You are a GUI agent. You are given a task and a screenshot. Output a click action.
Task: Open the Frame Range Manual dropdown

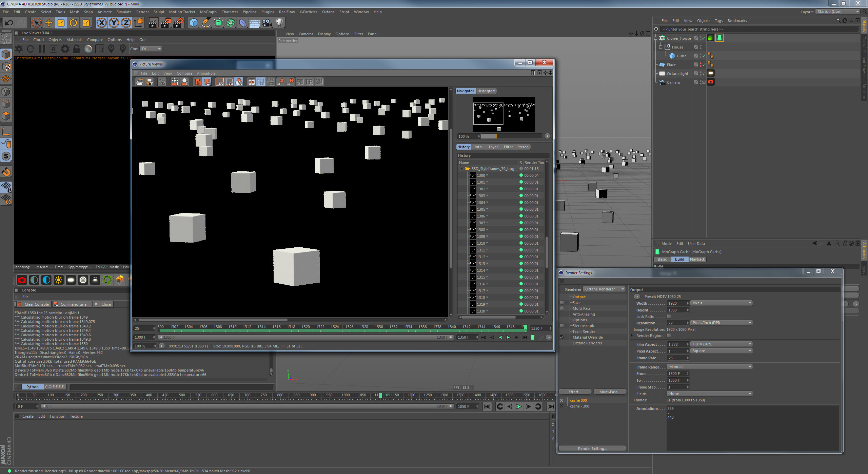(x=709, y=366)
